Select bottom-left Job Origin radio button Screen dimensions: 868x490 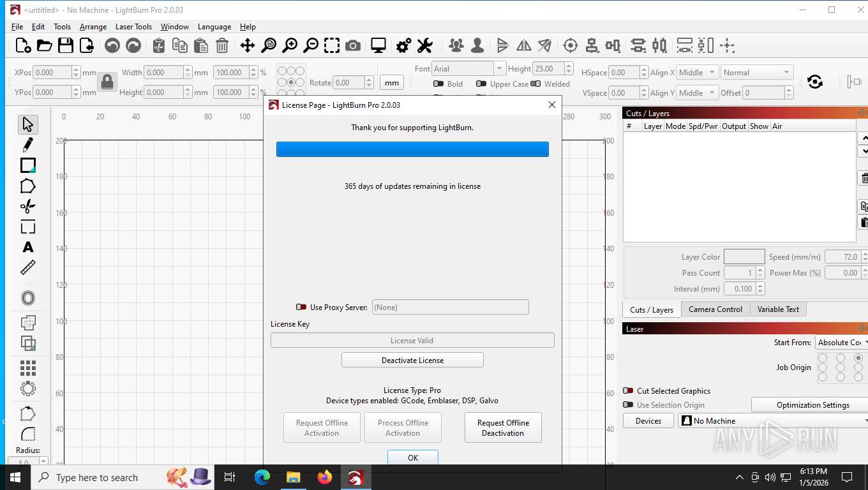[x=823, y=377]
